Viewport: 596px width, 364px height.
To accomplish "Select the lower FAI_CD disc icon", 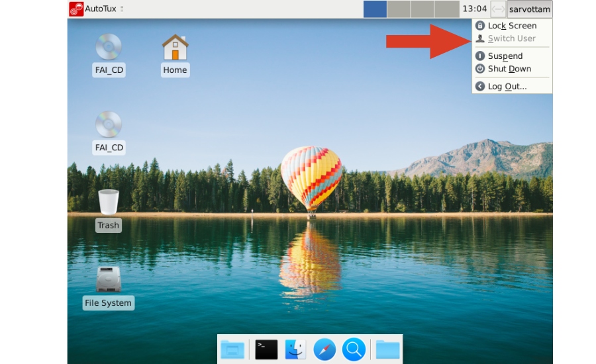I will tap(109, 124).
